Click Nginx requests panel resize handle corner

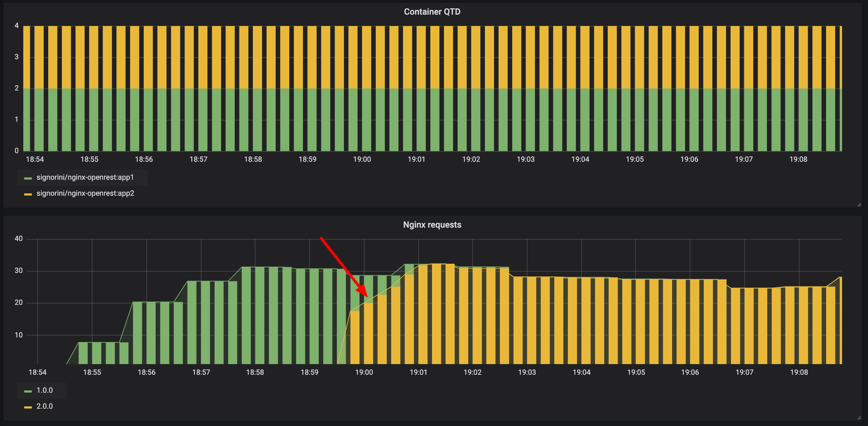click(859, 418)
